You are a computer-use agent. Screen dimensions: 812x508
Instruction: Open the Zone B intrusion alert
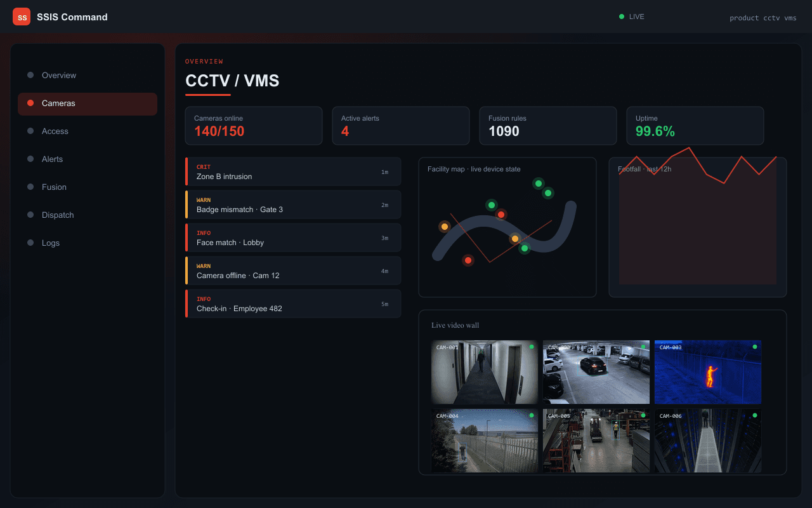[x=293, y=171]
